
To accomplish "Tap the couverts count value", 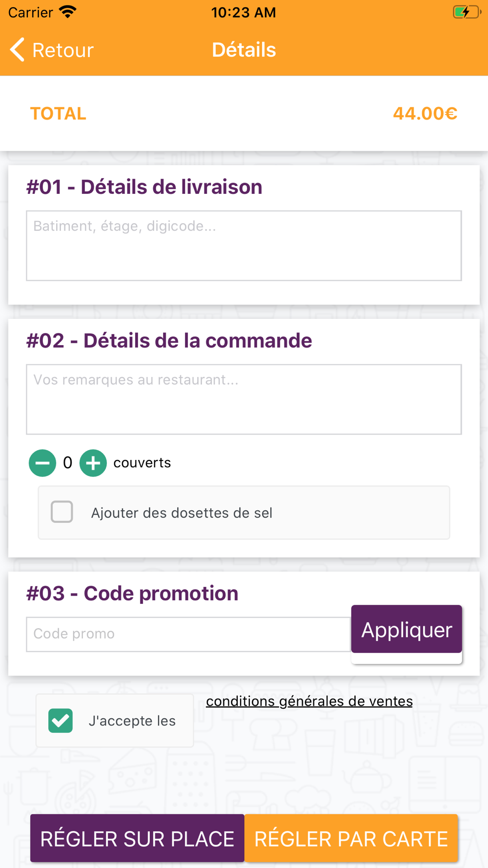I will tap(68, 463).
